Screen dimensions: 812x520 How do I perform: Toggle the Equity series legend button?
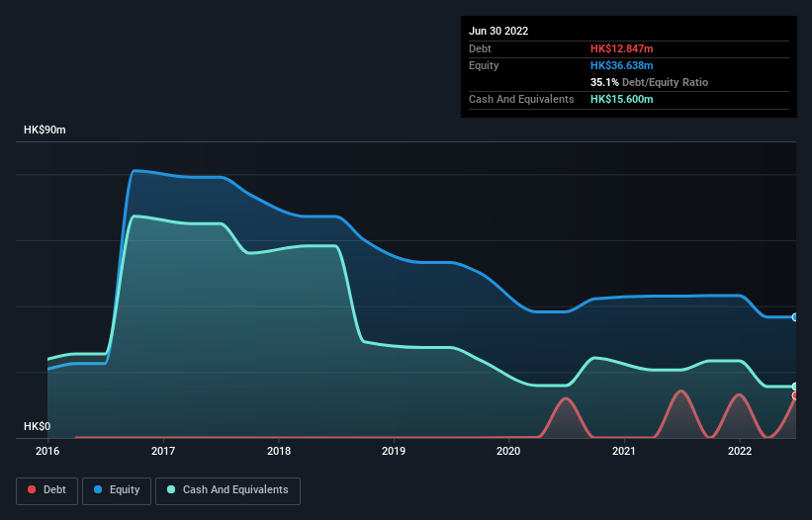pos(117,490)
